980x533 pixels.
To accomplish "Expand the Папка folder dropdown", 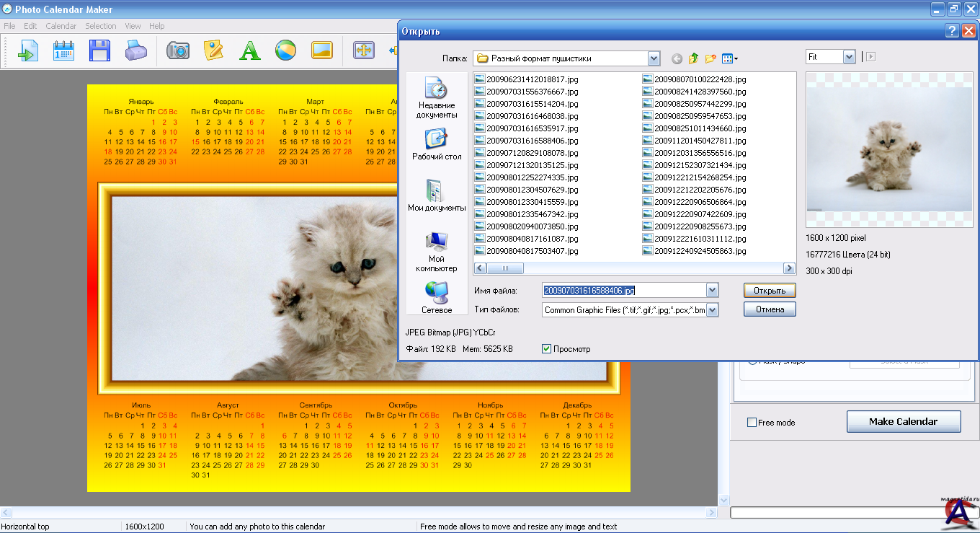I will (x=654, y=58).
